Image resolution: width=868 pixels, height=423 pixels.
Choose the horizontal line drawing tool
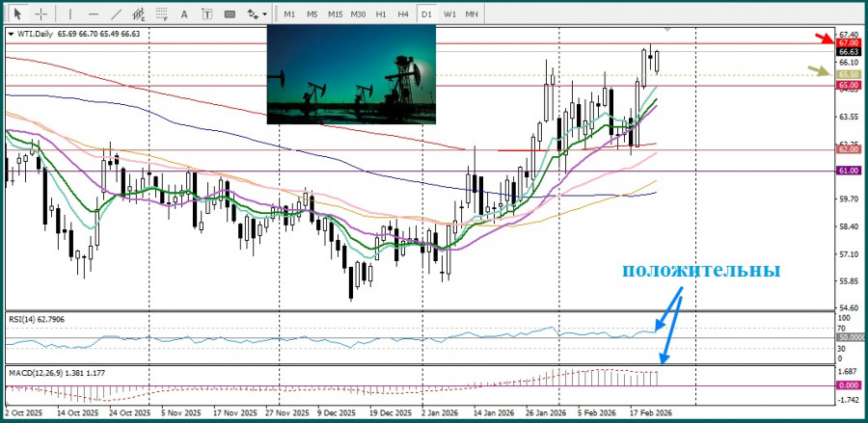[x=94, y=13]
